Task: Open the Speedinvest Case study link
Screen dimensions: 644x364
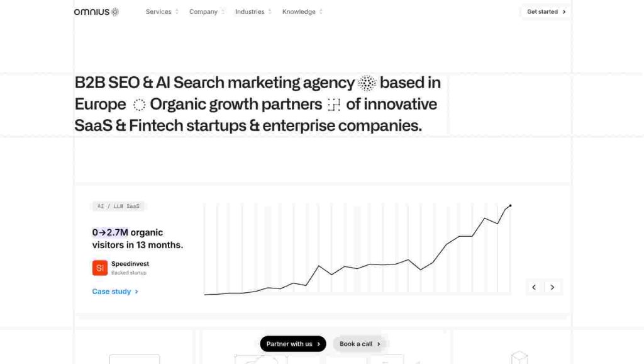Action: pos(112,291)
